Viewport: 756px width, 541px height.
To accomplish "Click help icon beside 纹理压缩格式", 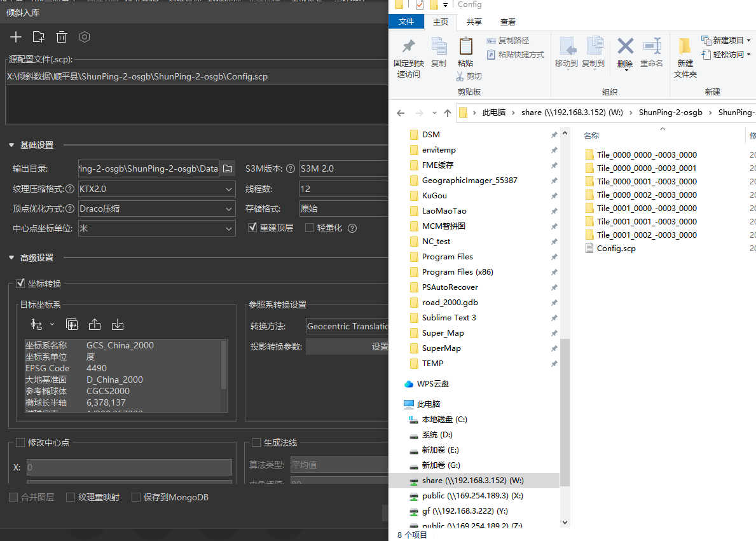I will 71,189.
